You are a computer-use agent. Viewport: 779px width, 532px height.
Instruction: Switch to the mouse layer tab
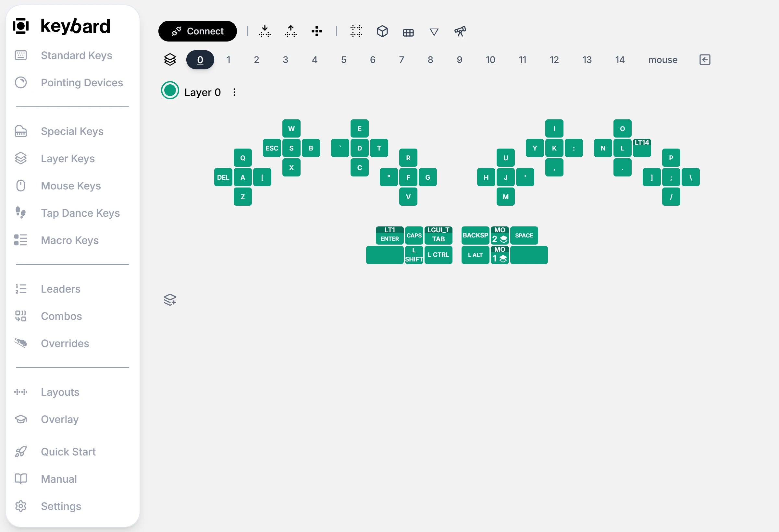click(x=663, y=60)
